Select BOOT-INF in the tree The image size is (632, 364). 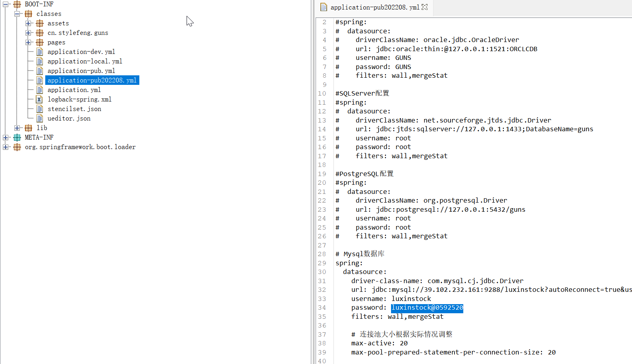coord(39,4)
